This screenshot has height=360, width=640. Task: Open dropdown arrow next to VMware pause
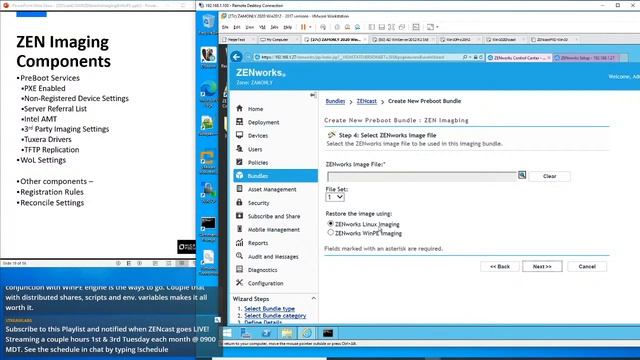point(310,27)
